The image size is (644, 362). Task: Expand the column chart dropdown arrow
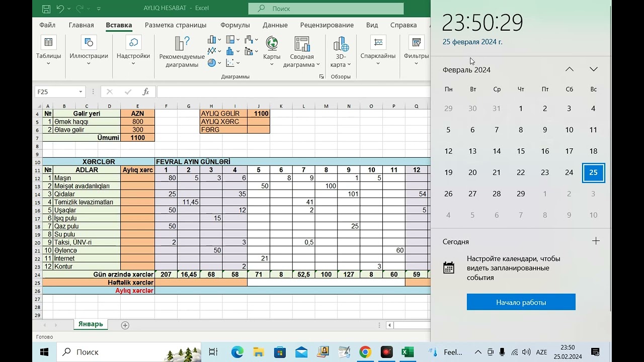(219, 40)
